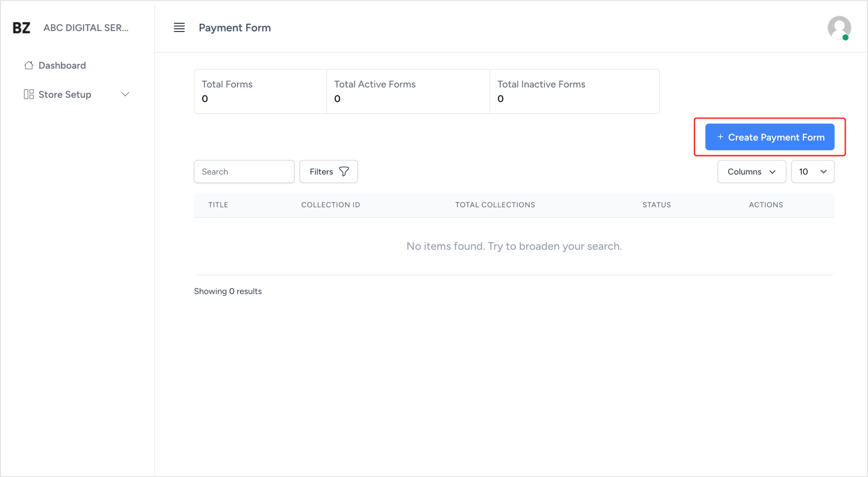Toggle the hamburger menu icon

click(x=179, y=28)
